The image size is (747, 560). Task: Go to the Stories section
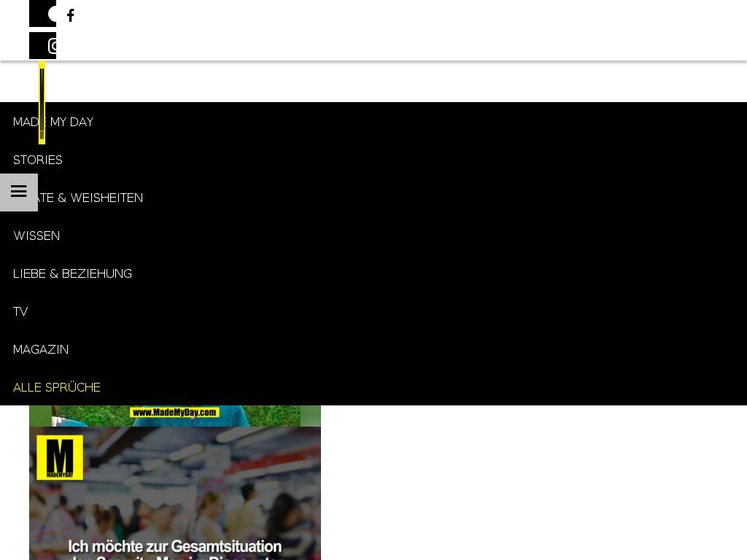click(38, 160)
